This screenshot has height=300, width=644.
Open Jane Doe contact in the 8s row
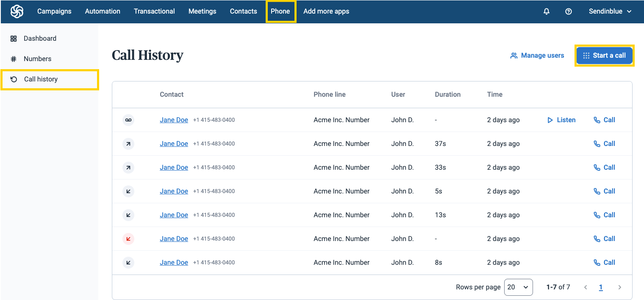tap(174, 263)
